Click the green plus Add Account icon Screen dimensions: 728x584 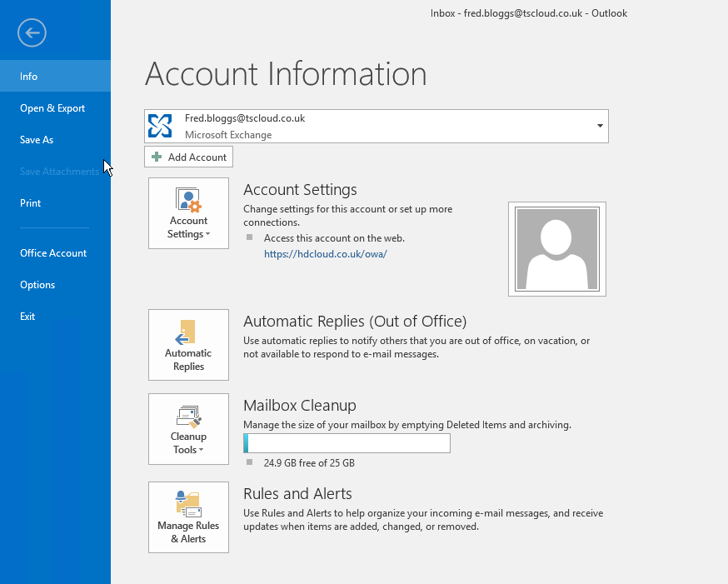tap(157, 157)
